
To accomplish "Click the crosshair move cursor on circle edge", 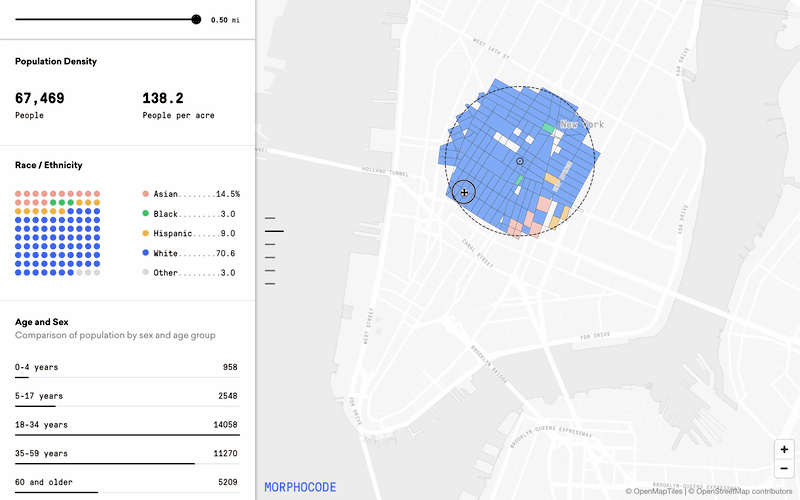I will [464, 192].
